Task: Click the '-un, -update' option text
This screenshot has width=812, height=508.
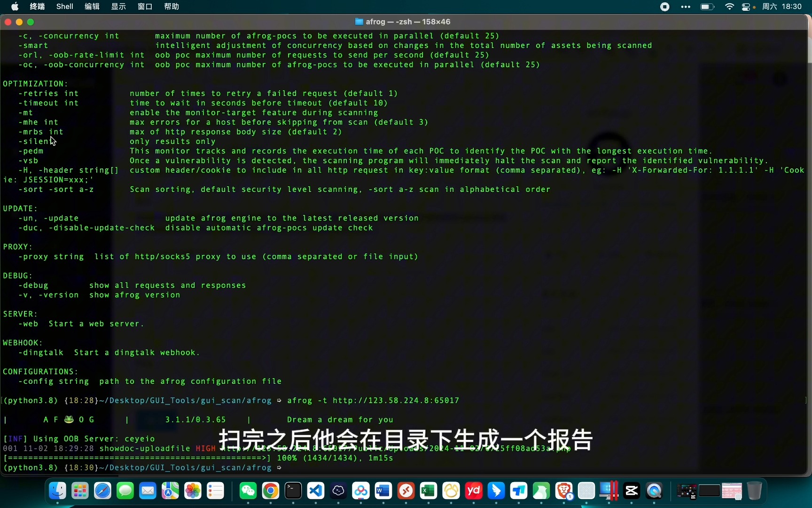Action: coord(48,218)
